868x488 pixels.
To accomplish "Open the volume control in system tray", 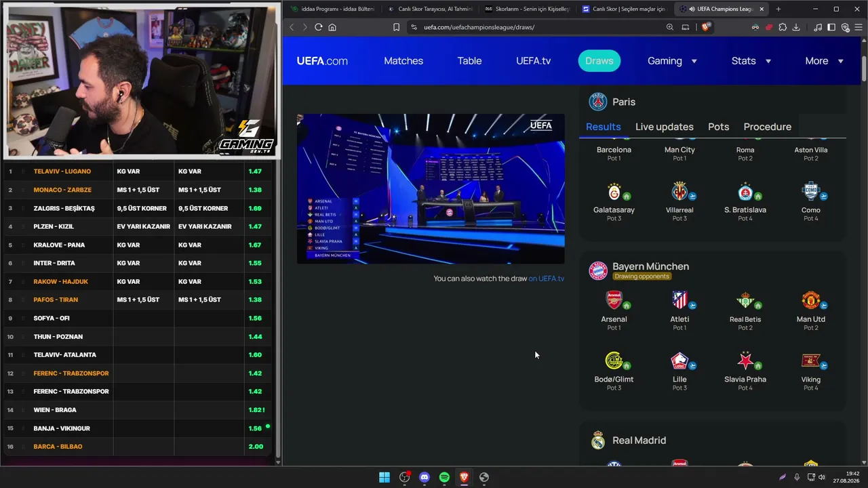I will coord(822,477).
